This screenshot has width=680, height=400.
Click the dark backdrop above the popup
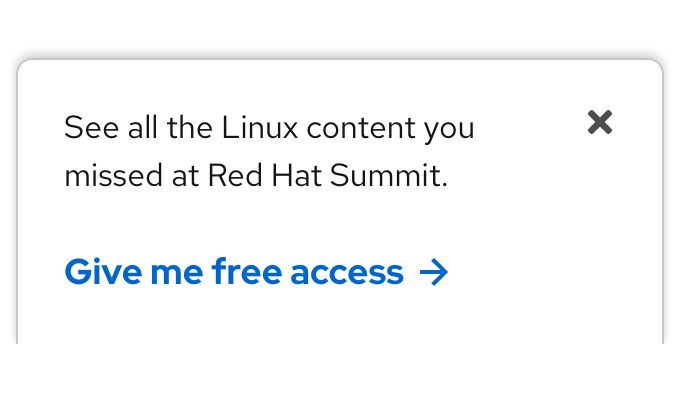tap(340, 24)
